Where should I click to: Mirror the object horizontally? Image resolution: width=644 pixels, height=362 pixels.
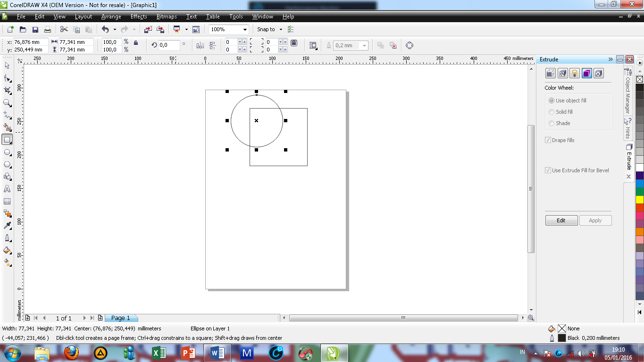click(x=200, y=45)
